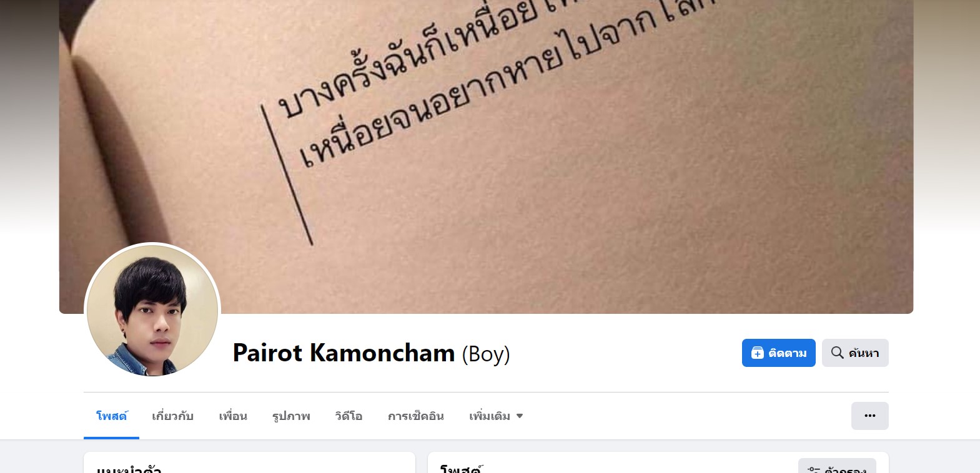The width and height of the screenshot is (980, 473).
Task: Click the โพสต์ heading in posts card
Action: click(462, 469)
